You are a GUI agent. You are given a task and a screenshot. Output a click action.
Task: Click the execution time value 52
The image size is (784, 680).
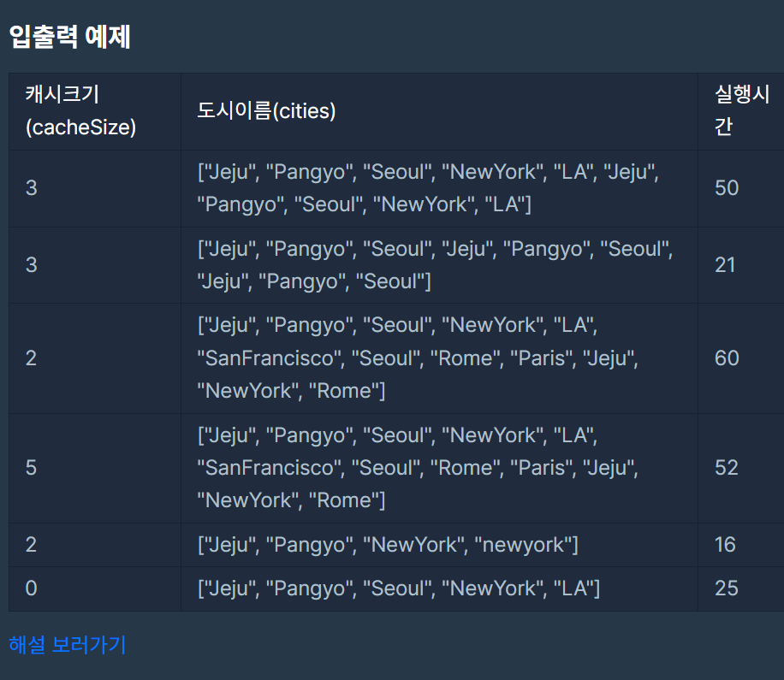(727, 468)
